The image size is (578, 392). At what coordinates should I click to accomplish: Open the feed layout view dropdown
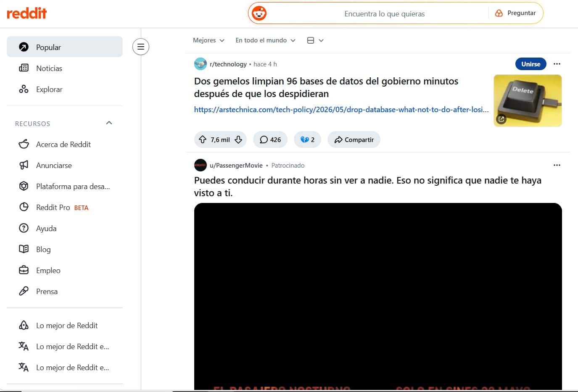(x=315, y=40)
